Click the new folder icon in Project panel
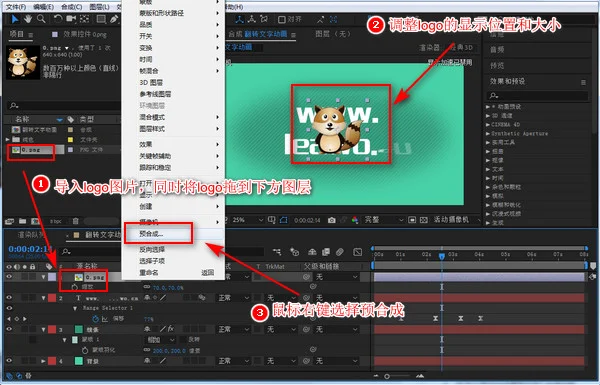This screenshot has width=600, height=385. coord(23,221)
